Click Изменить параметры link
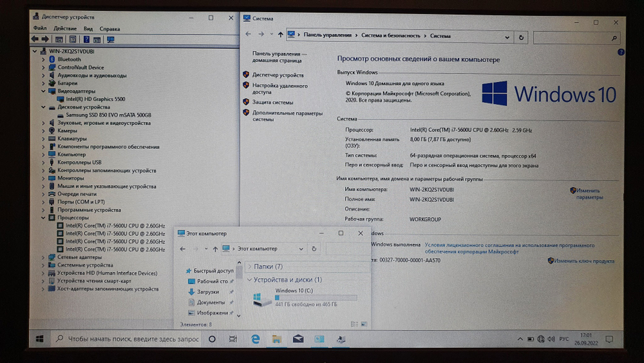Viewport: 644px width, 363px height. 589,193
